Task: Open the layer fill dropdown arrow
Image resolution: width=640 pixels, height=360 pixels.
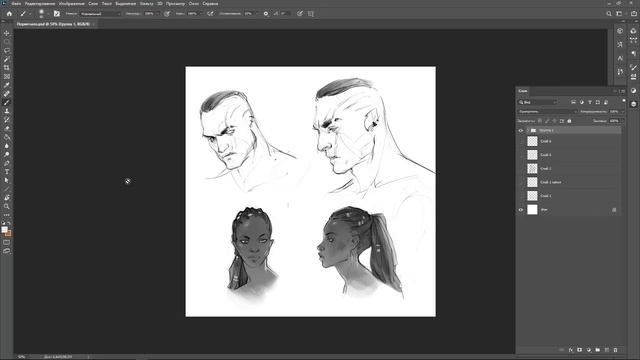Action: [x=622, y=121]
